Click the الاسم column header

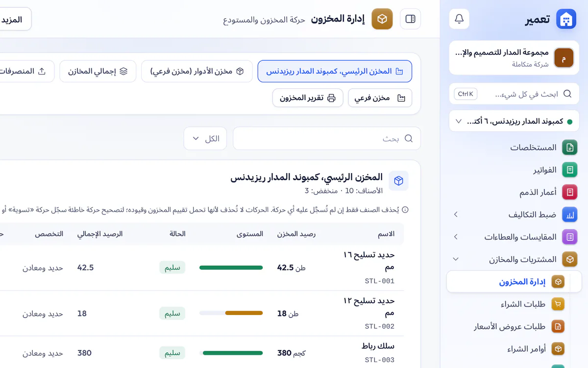tap(386, 234)
